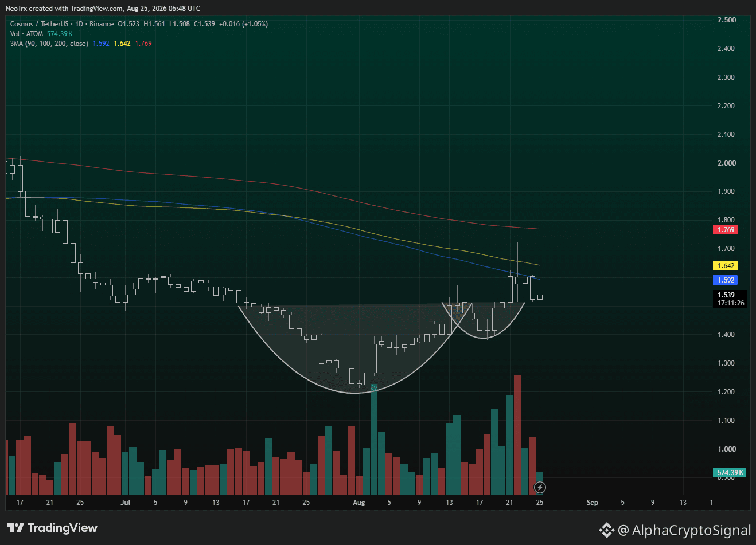Viewport: 756px width, 545px height.
Task: Click the 1.900 price scale label
Action: coord(726,191)
